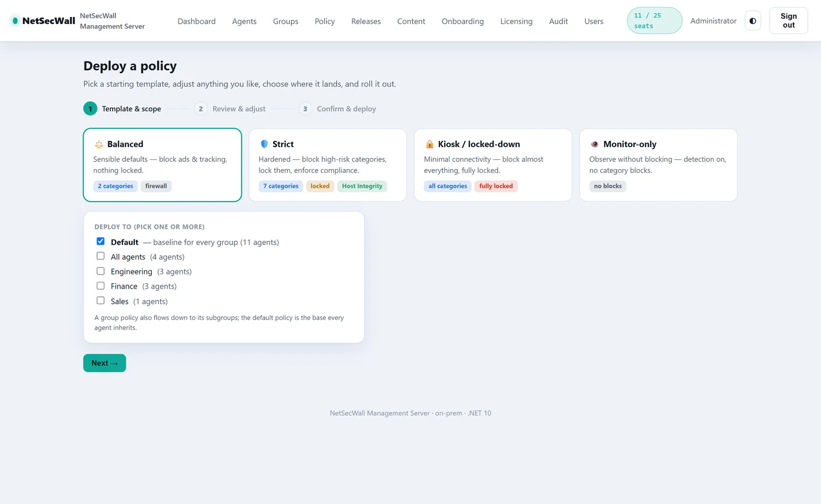Click the "no blocks" tag
The width and height of the screenshot is (821, 504).
608,186
